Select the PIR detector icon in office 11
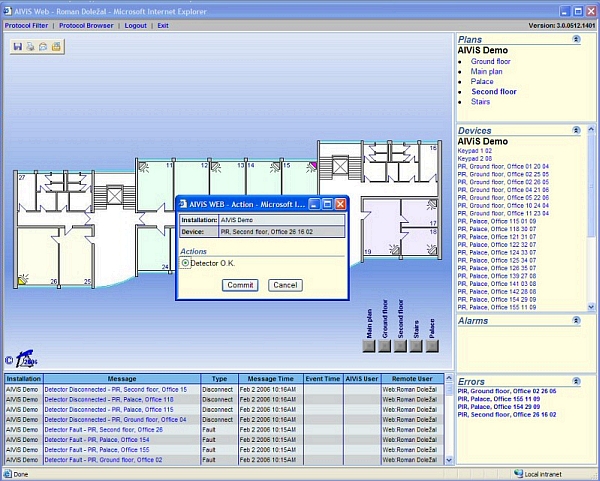Screen dimensions: 600x481 (143, 167)
